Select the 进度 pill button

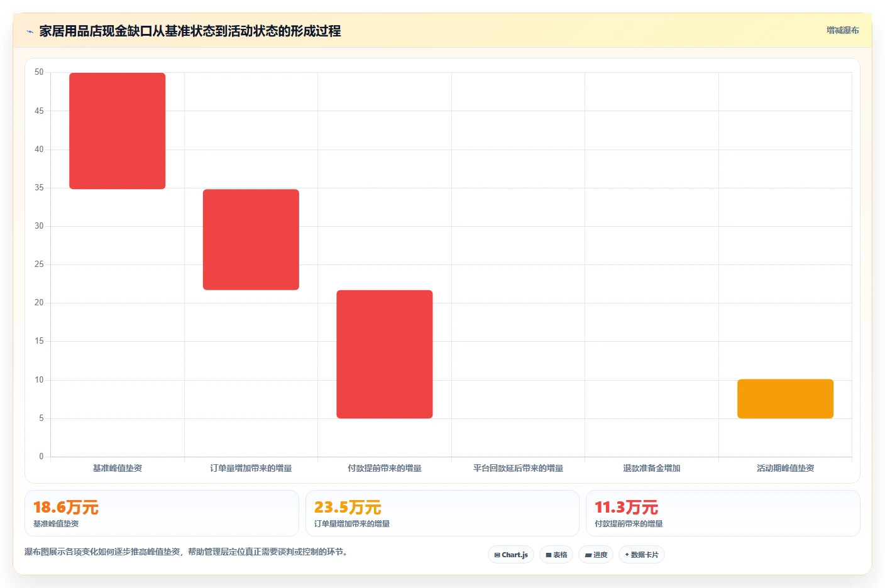coord(596,555)
